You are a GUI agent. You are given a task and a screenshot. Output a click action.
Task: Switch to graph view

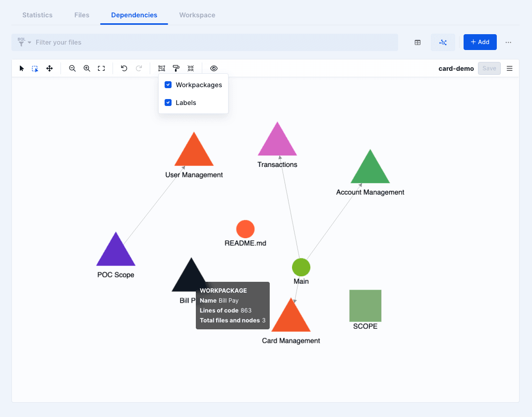(443, 43)
